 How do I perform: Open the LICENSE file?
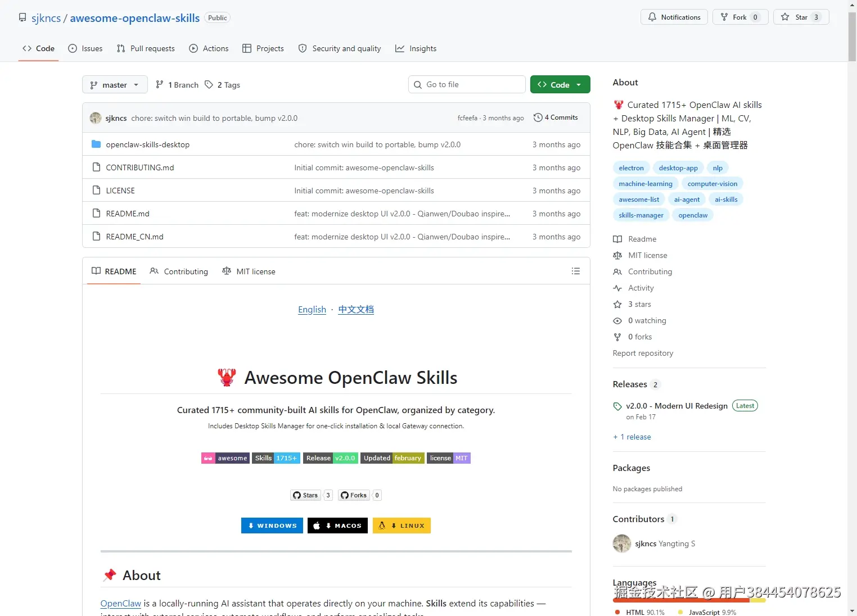tap(120, 191)
